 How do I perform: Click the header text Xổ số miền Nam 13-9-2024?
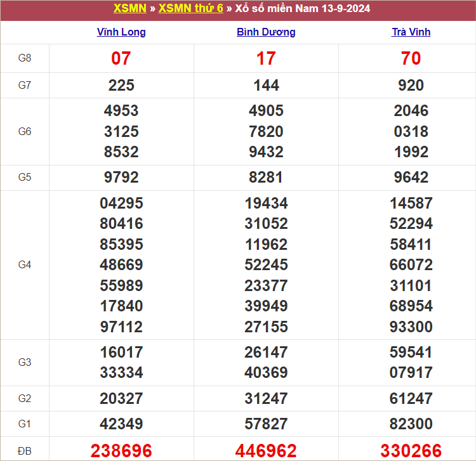click(x=302, y=8)
